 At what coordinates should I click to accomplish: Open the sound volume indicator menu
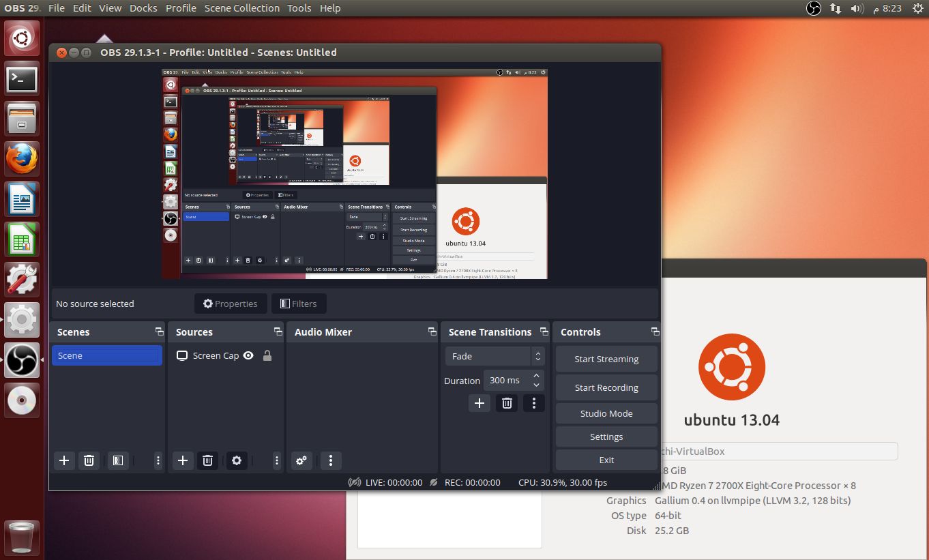click(x=857, y=8)
